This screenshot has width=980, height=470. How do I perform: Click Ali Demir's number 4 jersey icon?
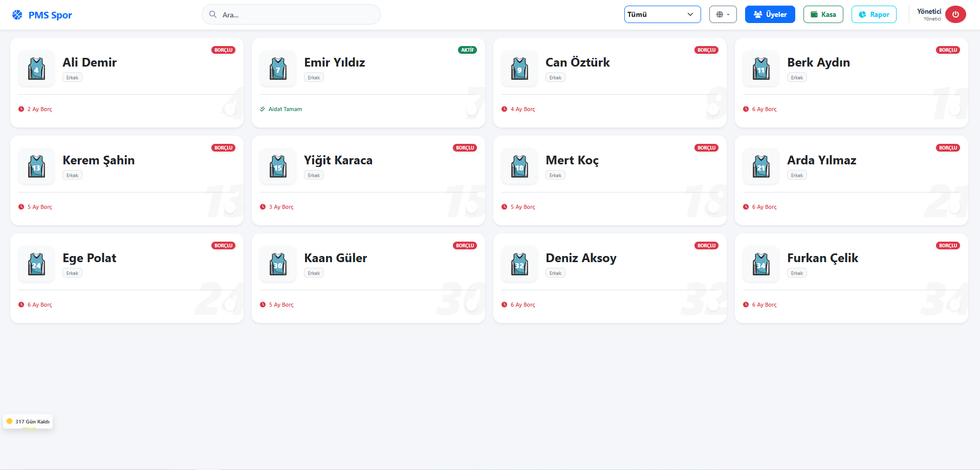click(36, 68)
